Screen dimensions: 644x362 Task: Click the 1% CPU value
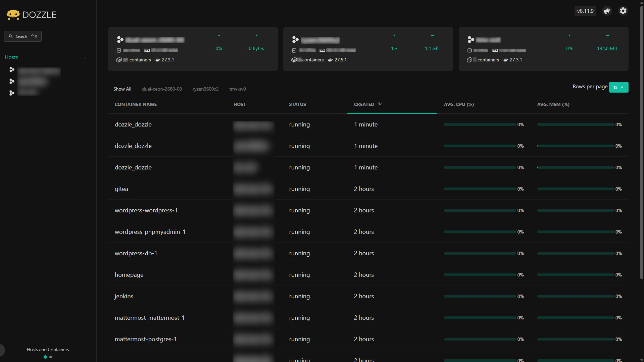[394, 48]
